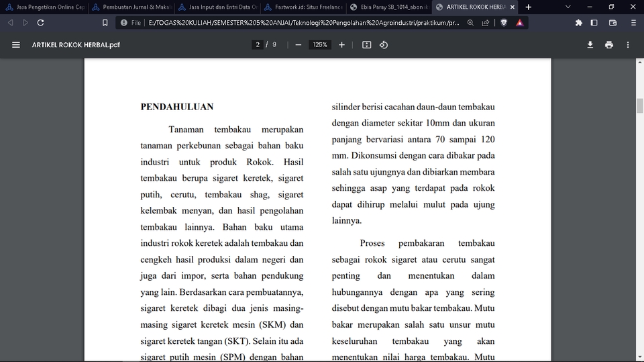The image size is (644, 362).
Task: Zoom in with the plus button
Action: tap(341, 45)
